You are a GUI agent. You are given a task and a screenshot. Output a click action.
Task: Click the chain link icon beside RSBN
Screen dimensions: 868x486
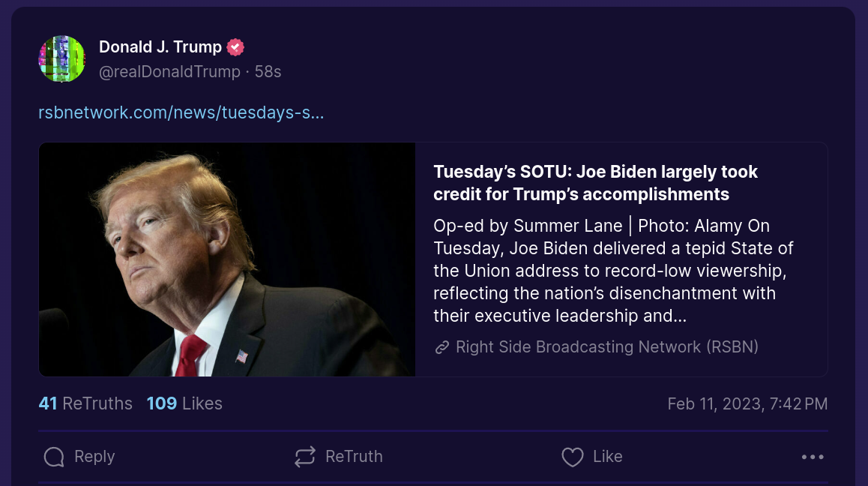pyautogui.click(x=442, y=347)
